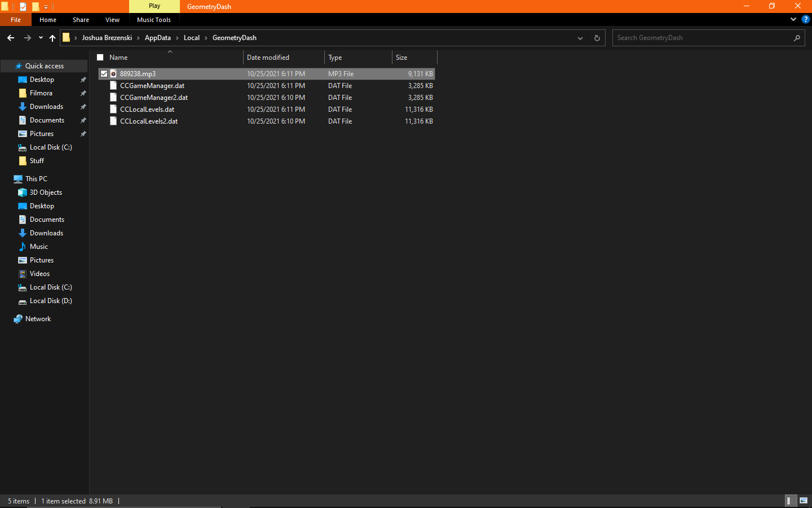Click the search magnifier icon

[x=797, y=38]
